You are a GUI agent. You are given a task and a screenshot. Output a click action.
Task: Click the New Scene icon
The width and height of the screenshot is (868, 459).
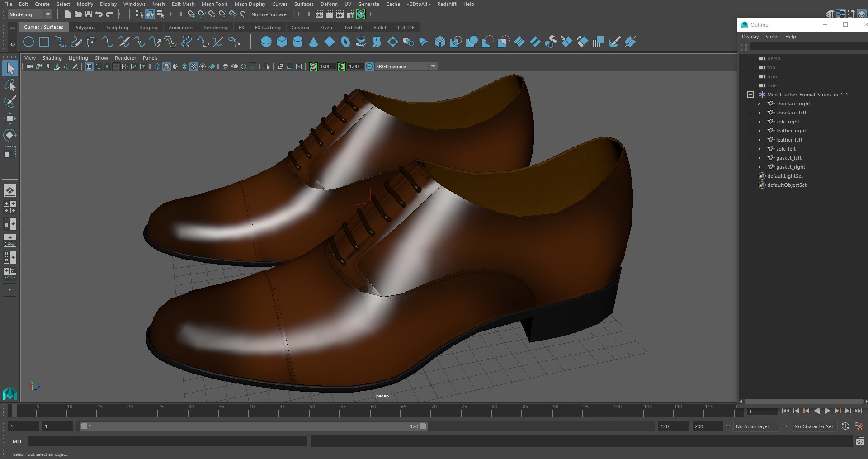point(67,14)
